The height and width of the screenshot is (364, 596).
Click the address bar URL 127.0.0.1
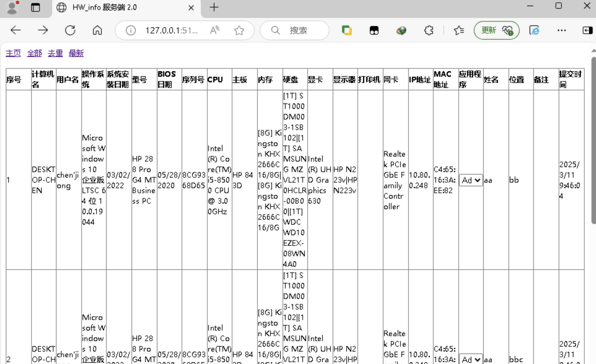coord(171,31)
